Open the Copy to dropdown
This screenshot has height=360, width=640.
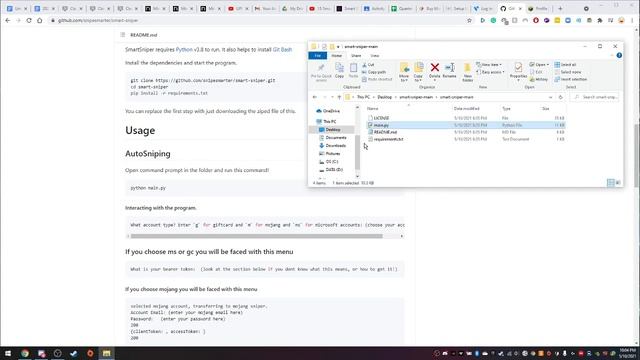coord(418,72)
